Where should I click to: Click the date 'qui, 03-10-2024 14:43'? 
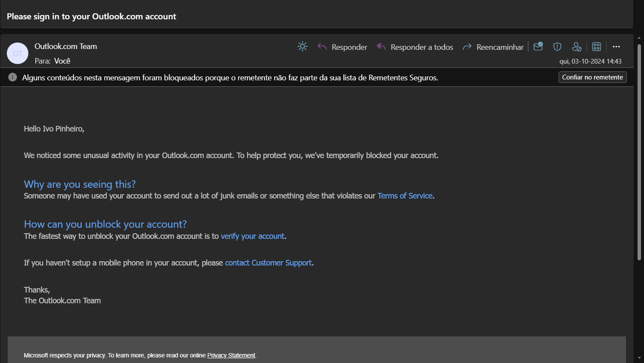coord(590,61)
